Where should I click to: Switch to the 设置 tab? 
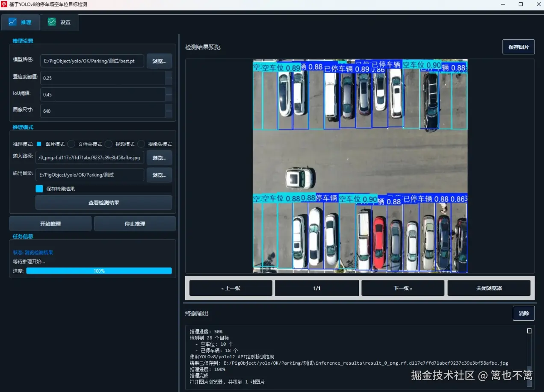coord(60,22)
